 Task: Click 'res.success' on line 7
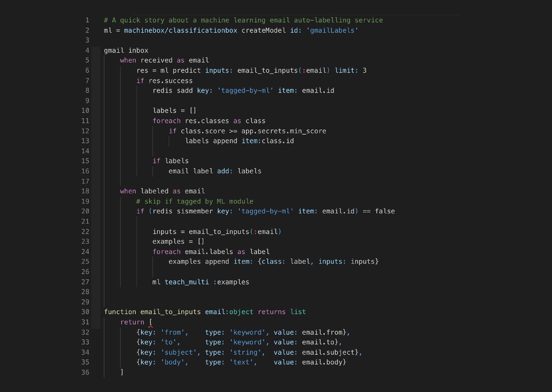click(x=170, y=81)
